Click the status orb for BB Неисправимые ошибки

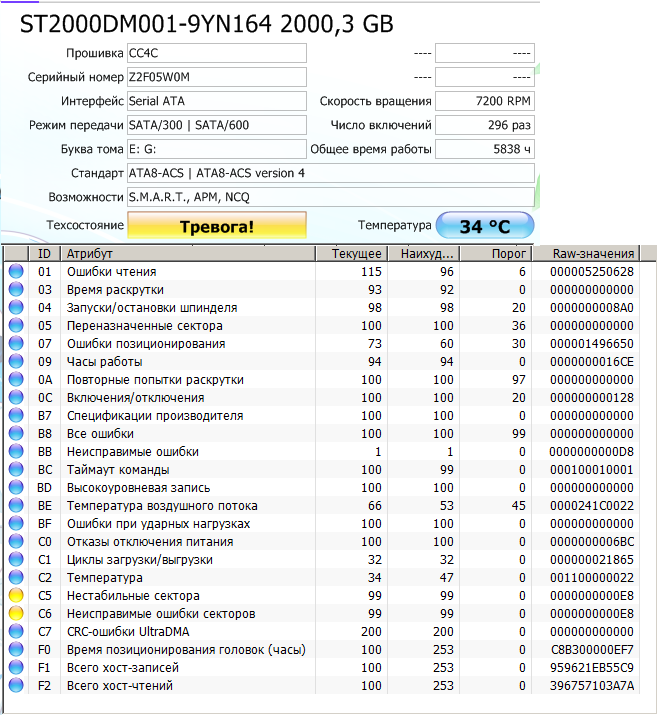tap(16, 452)
